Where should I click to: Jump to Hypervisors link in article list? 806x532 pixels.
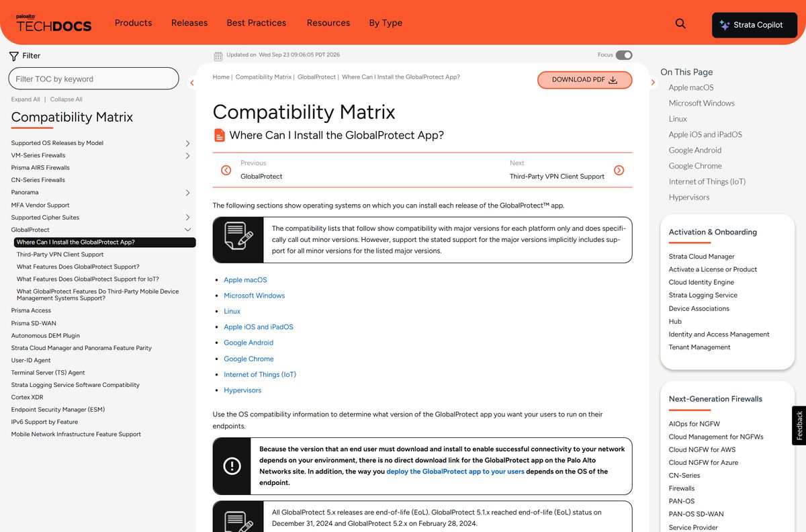tap(242, 390)
